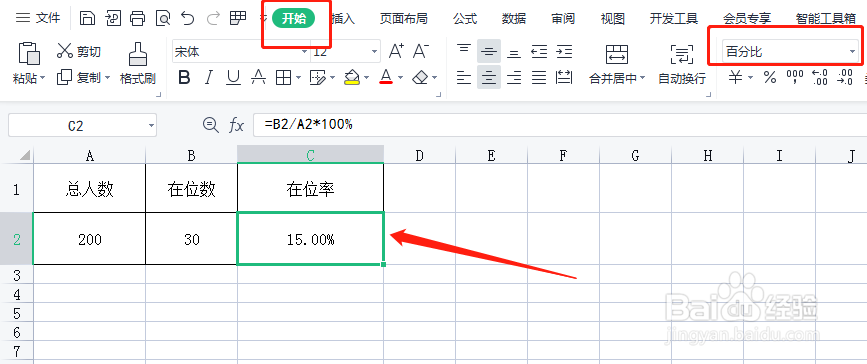Align text right
Viewport: 867px width, 364px height.
(x=514, y=77)
